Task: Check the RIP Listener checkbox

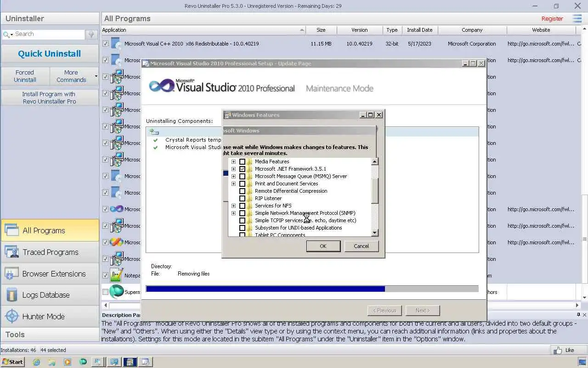Action: click(242, 198)
